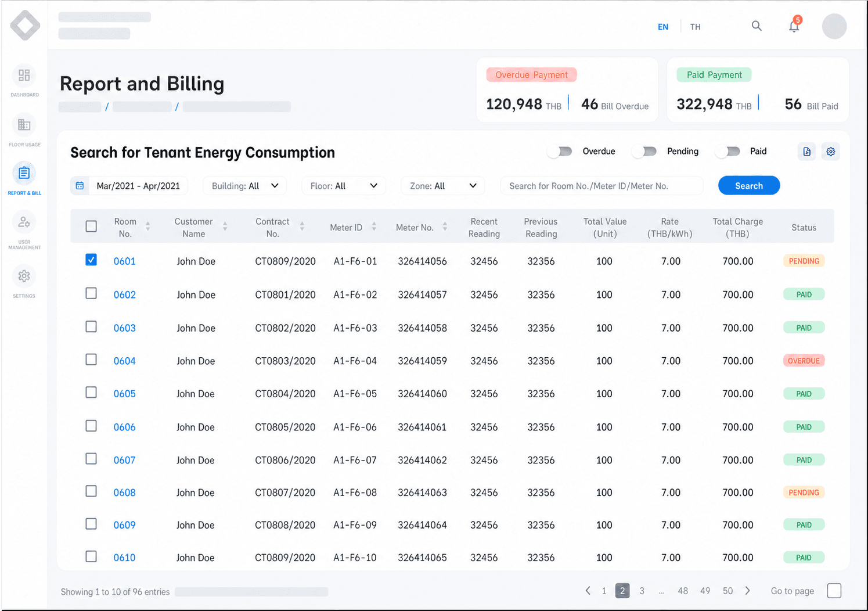Click the calendar icon of date range
Image resolution: width=868 pixels, height=611 pixels.
80,186
